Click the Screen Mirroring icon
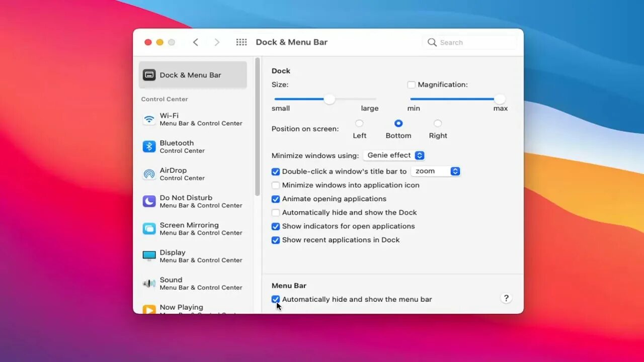 149,229
